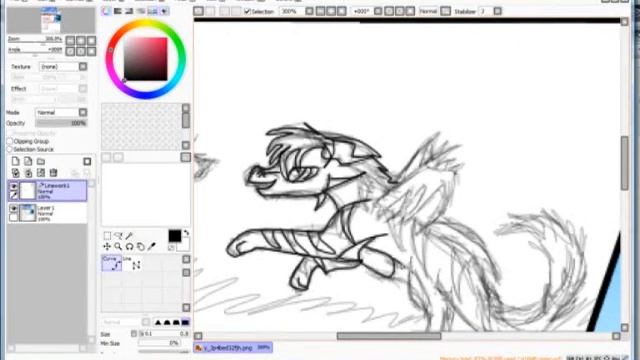Viewport: 640px width, 360px height.
Task: Select the magic wand tool
Action: pyautogui.click(x=129, y=236)
